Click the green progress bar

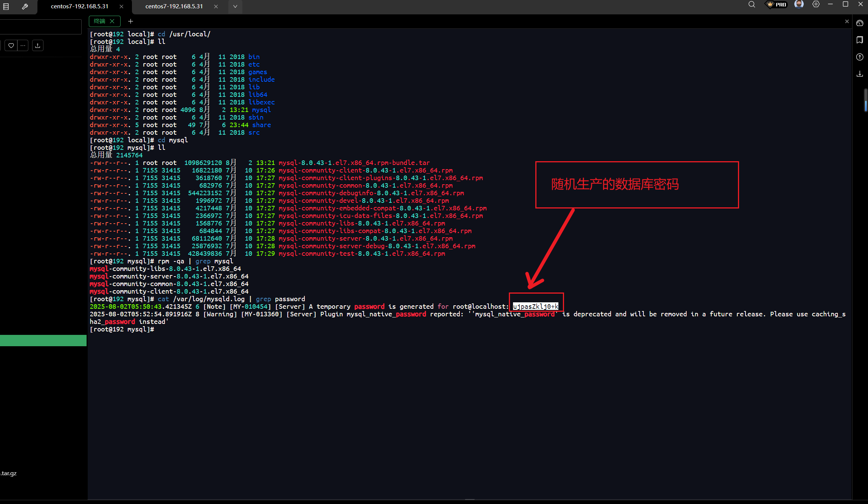[x=43, y=340]
